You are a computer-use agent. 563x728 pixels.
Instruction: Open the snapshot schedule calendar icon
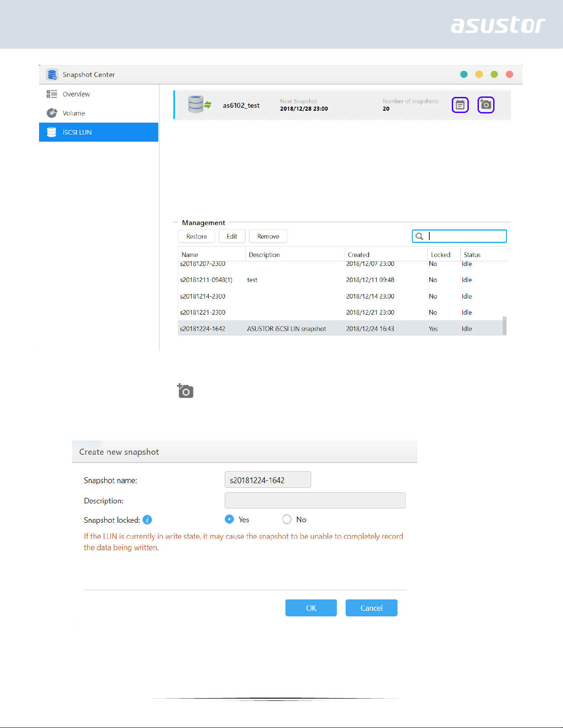tap(460, 105)
